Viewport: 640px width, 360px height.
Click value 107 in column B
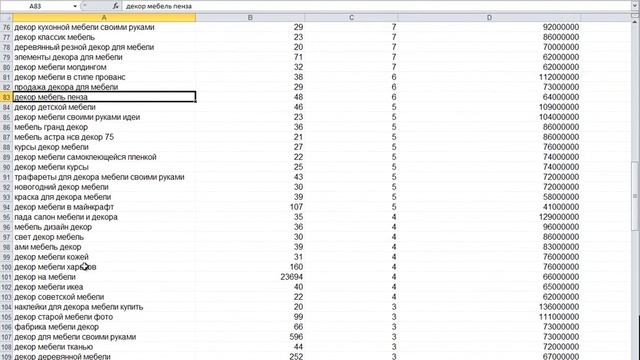point(296,207)
